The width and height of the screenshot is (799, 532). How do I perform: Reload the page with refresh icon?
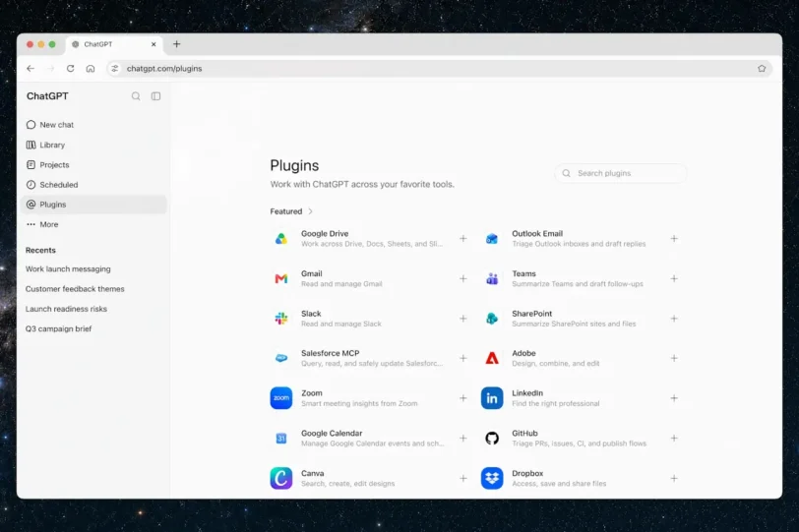pos(70,68)
